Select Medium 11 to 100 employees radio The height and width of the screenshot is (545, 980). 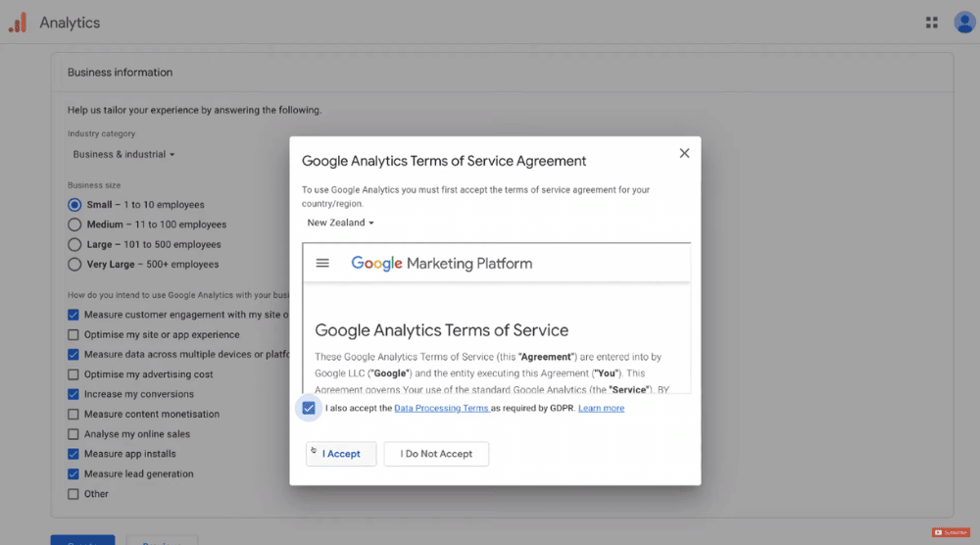click(x=74, y=224)
